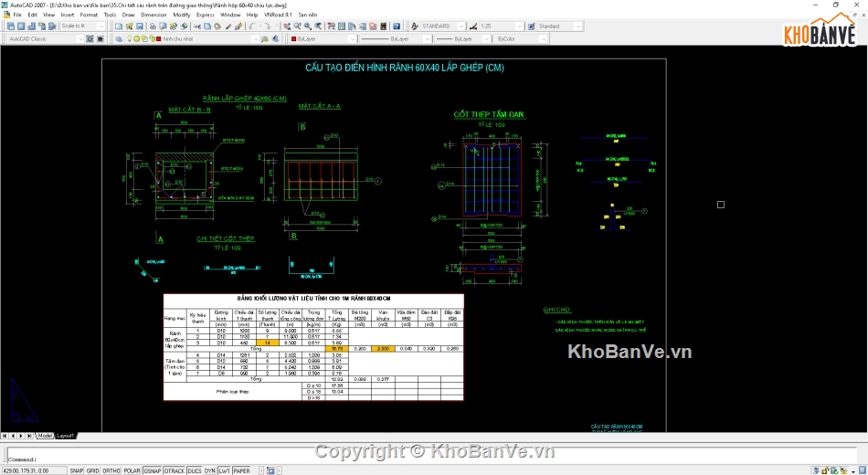Open the Layer Properties Manager icon

[119, 38]
